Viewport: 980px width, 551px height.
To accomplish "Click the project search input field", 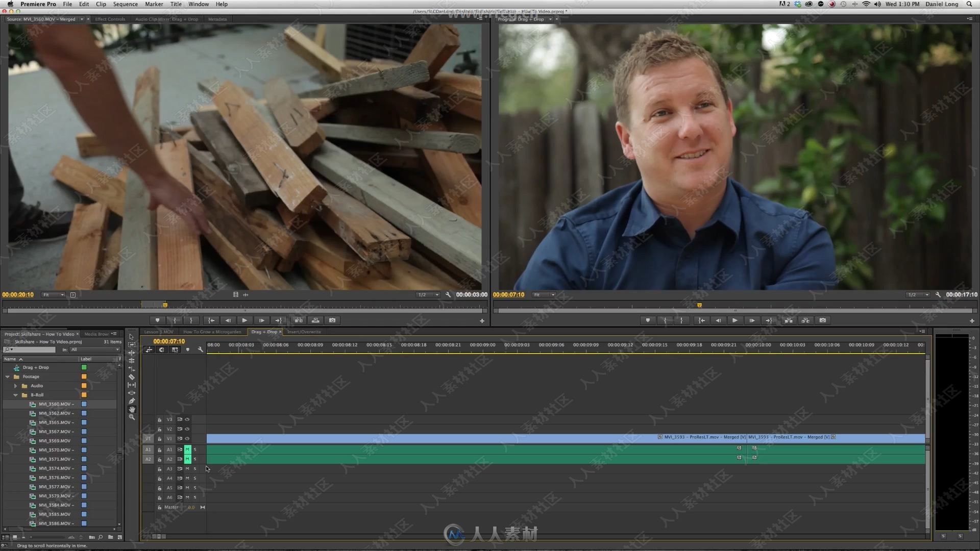I will click(x=29, y=349).
